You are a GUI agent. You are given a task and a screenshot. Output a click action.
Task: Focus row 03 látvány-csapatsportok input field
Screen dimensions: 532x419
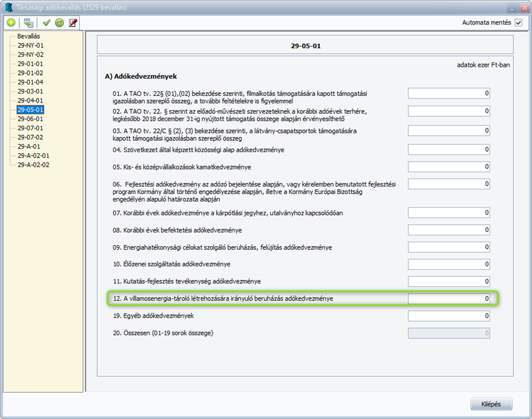(449, 131)
